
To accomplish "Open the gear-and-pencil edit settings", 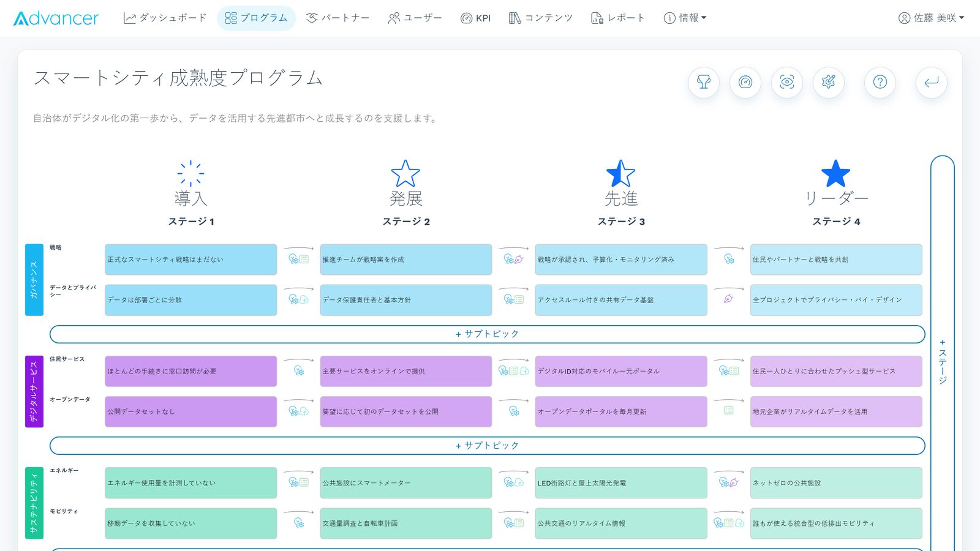I will [829, 82].
